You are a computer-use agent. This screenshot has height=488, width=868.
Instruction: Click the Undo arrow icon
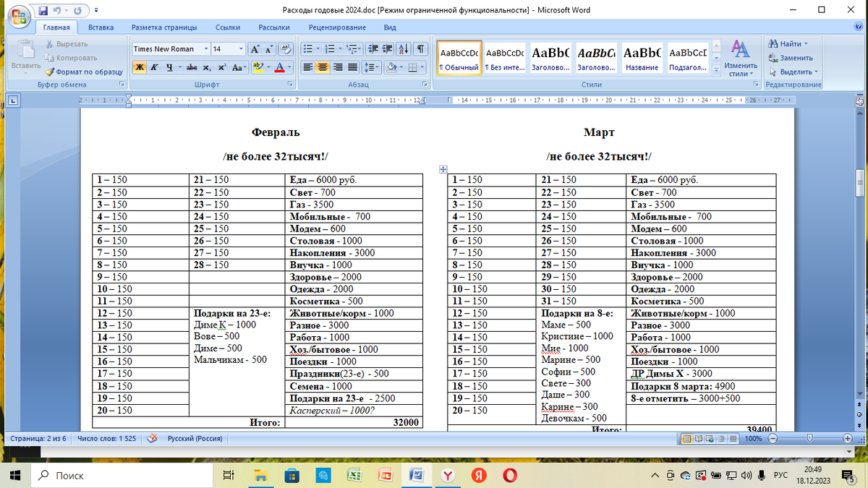(57, 10)
